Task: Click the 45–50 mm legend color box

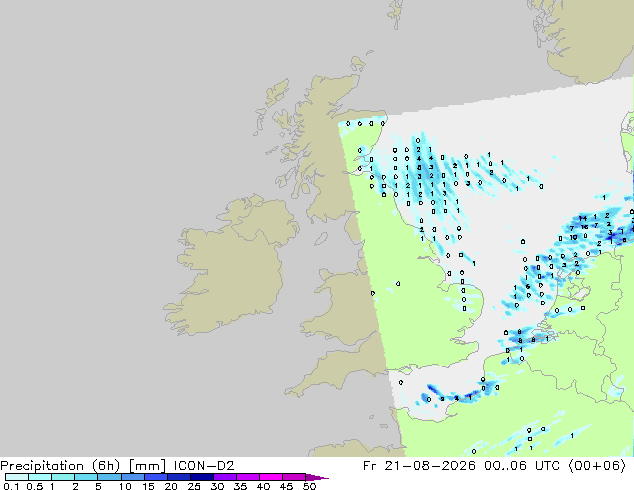Action: click(294, 477)
